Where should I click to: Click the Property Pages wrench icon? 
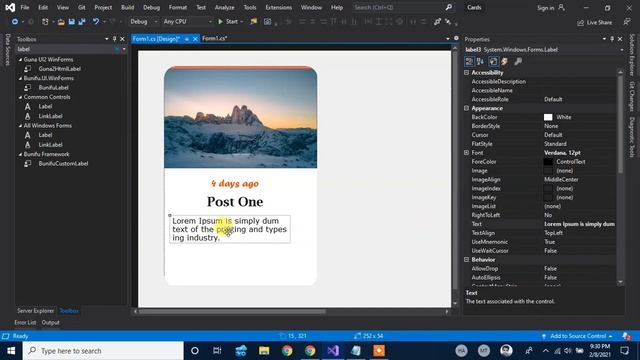[x=518, y=62]
